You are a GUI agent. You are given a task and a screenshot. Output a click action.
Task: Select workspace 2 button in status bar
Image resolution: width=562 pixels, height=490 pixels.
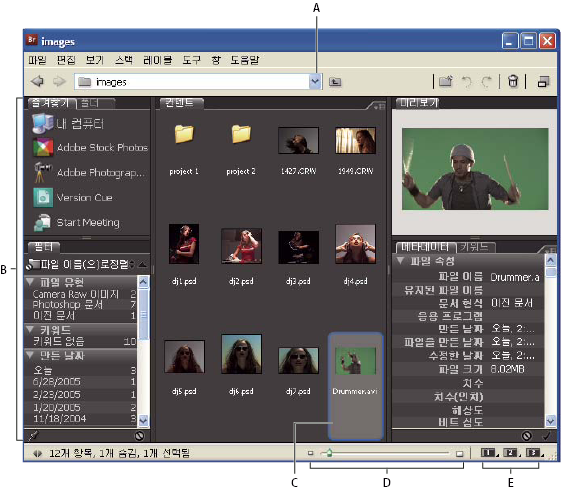[x=511, y=453]
